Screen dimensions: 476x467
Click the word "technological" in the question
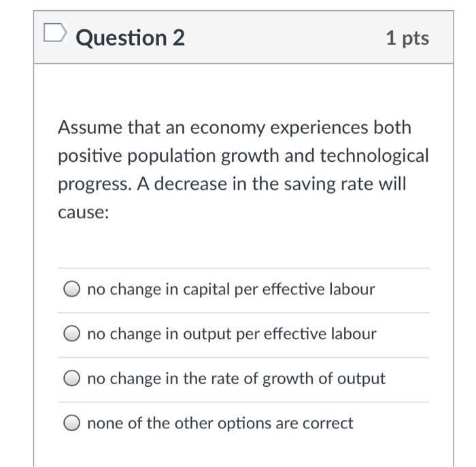374,156
